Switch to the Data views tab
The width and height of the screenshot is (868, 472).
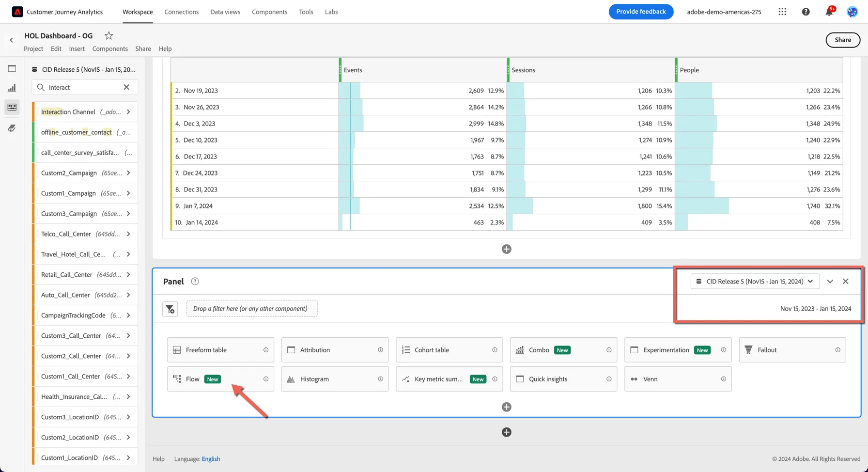point(225,12)
